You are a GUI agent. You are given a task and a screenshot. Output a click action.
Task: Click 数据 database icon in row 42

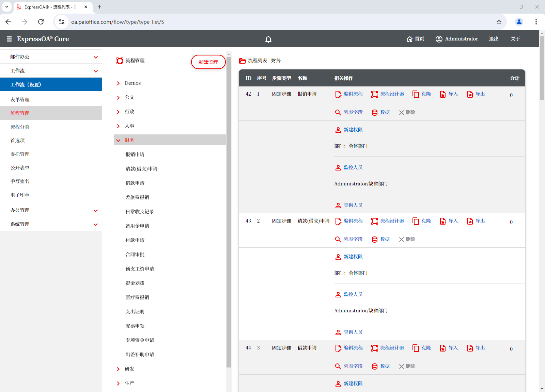point(375,113)
